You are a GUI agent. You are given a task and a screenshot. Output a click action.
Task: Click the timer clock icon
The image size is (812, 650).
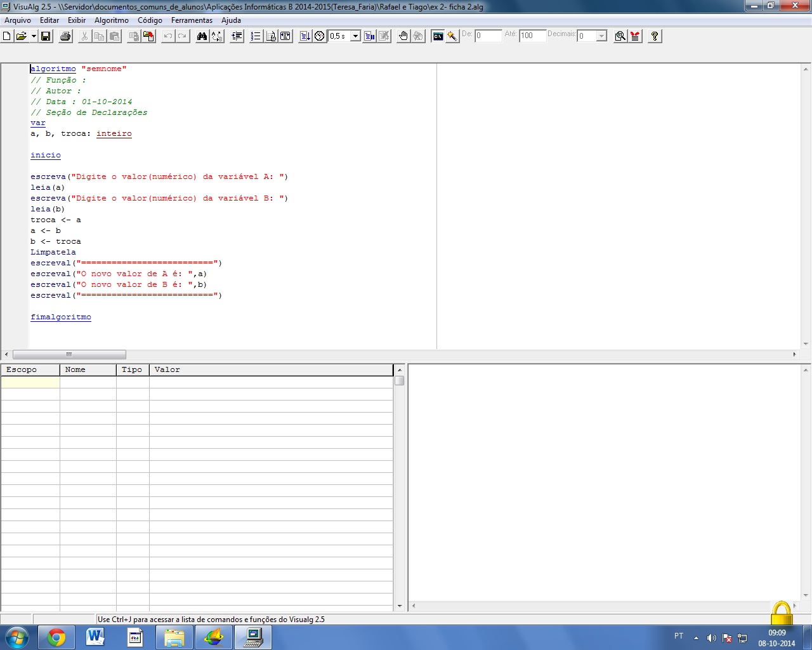click(320, 36)
